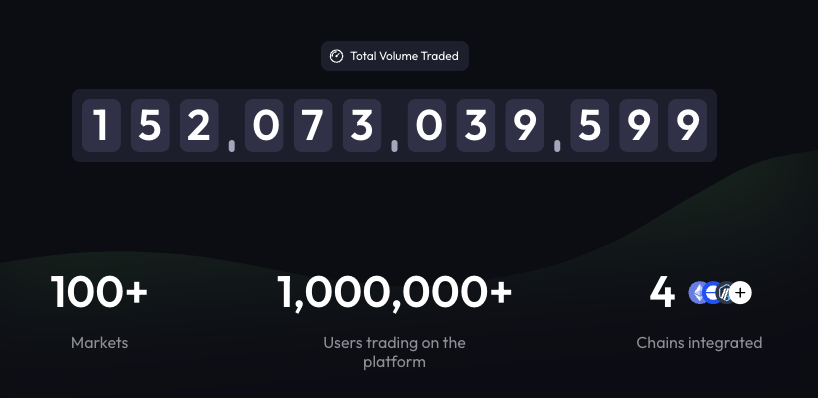Click the digit 7 tile in volume counter
This screenshot has width=818, height=398.
click(313, 125)
